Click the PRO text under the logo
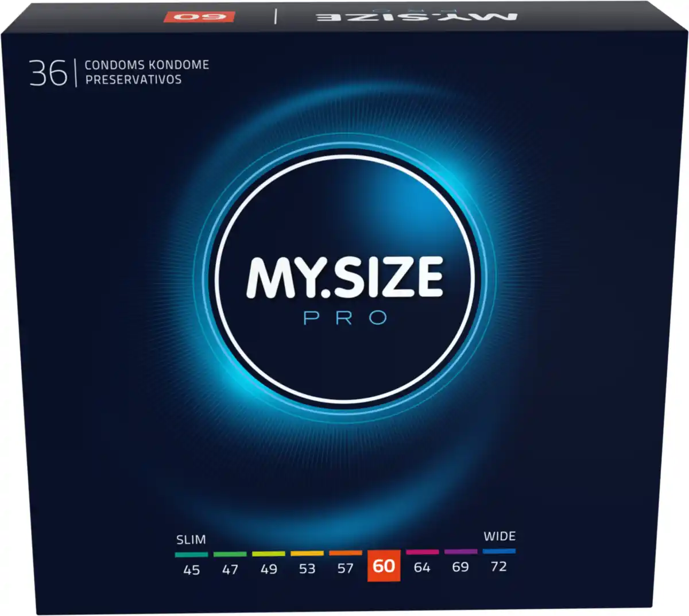Viewport: 689px width, 616px height. (345, 318)
